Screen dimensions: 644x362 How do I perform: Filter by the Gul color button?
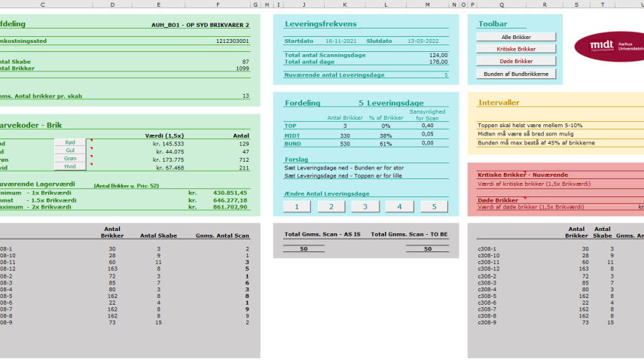coord(70,151)
